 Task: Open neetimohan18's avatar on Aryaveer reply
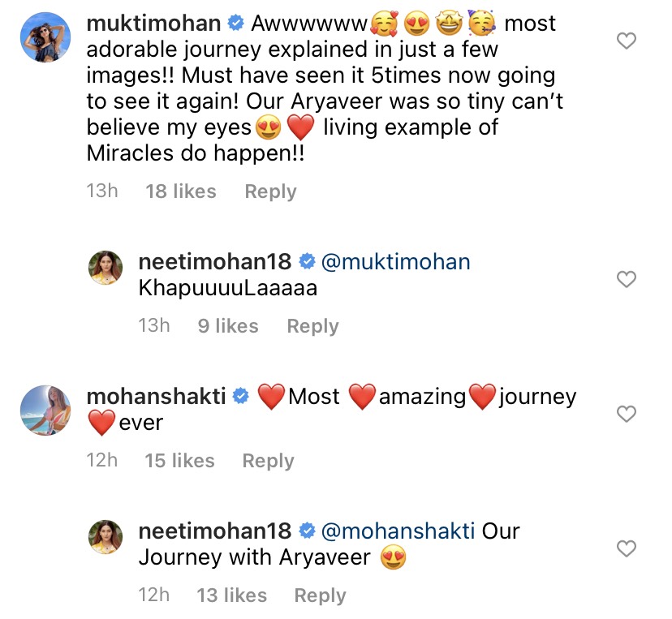coord(106,537)
